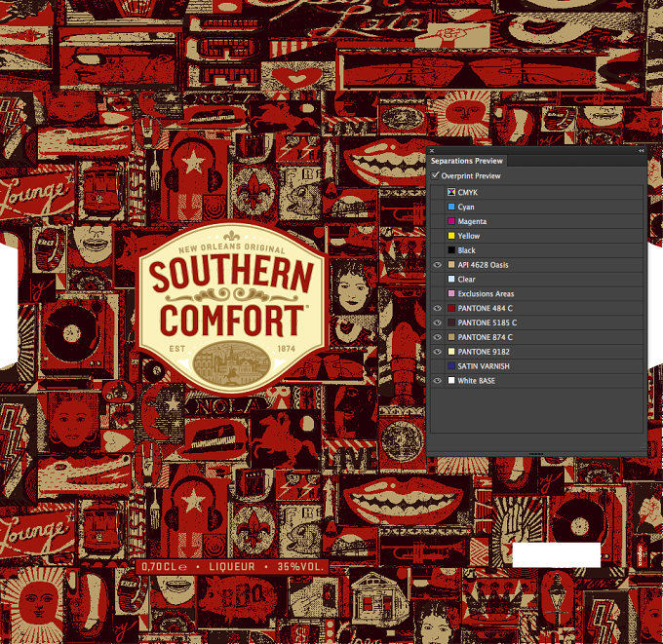Viewport: 663px width, 644px height.
Task: Select the 'Exclusions Areas' ink name
Action: pos(486,293)
